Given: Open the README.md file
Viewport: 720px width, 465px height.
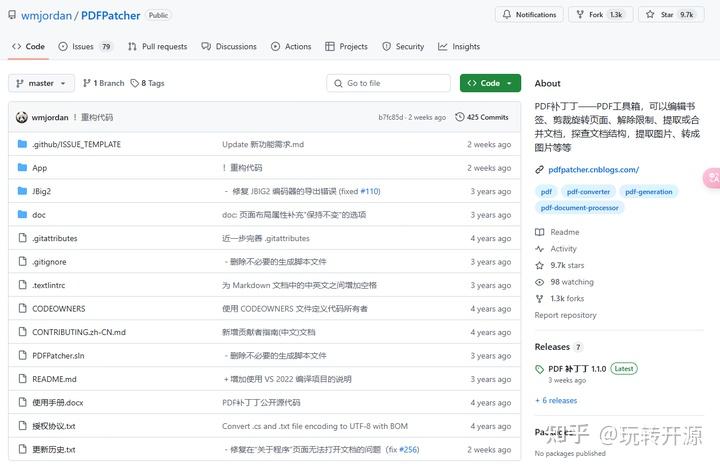Looking at the screenshot, I should (54, 379).
